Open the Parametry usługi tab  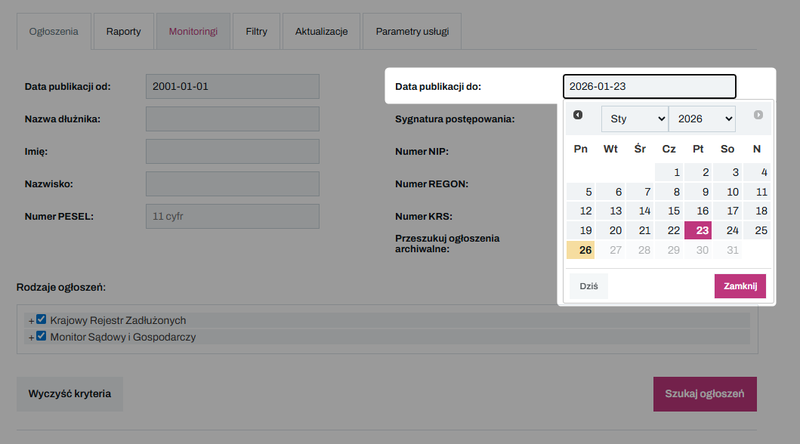(412, 32)
